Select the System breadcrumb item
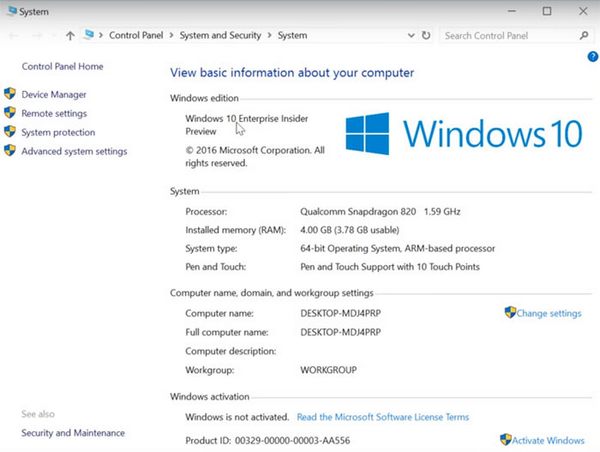 (292, 35)
